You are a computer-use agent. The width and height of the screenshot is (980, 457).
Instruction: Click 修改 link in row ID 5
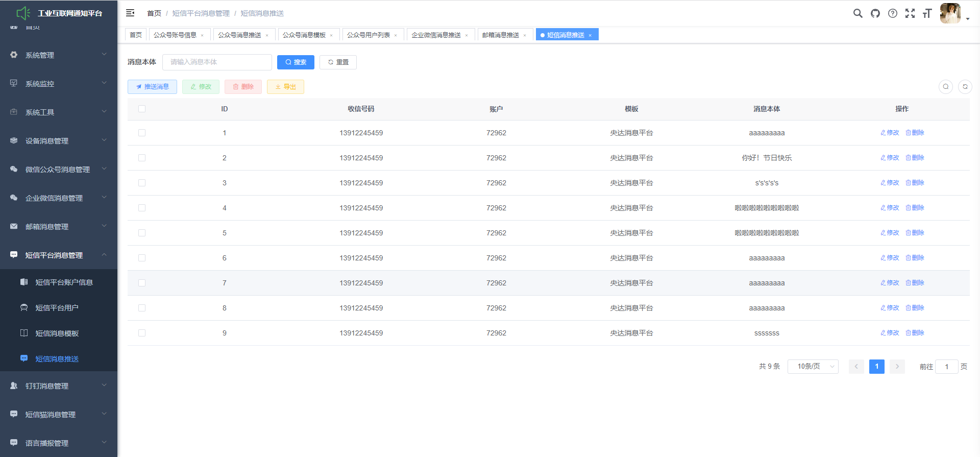890,233
